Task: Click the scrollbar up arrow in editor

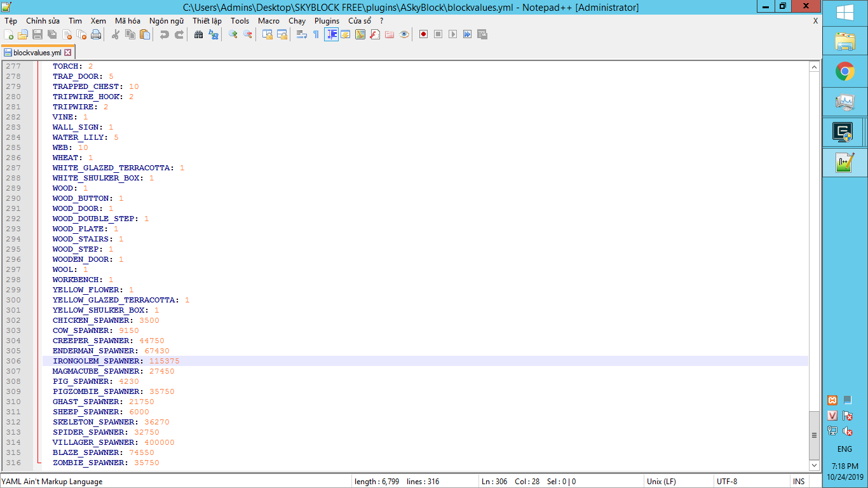Action: coord(814,67)
